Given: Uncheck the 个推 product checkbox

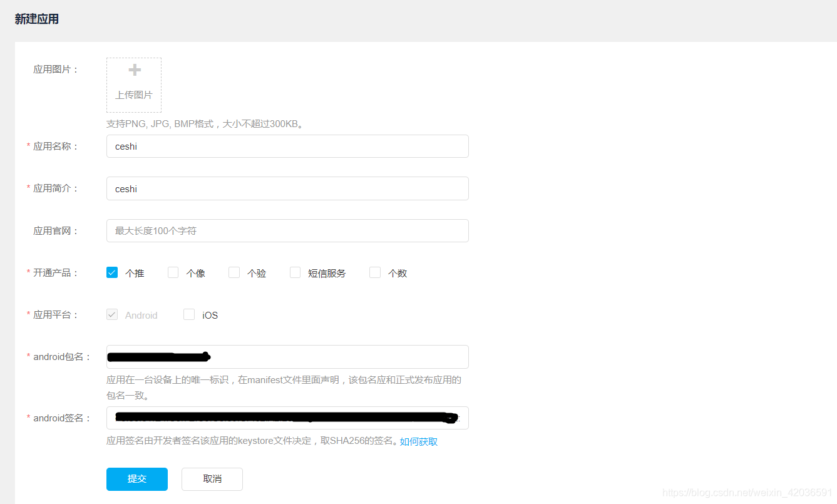Looking at the screenshot, I should tap(112, 272).
